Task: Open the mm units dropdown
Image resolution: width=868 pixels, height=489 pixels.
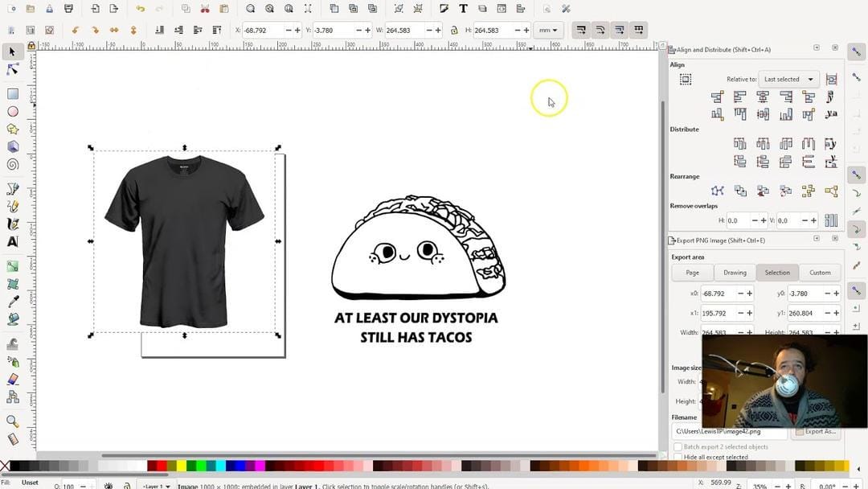Action: (x=548, y=31)
